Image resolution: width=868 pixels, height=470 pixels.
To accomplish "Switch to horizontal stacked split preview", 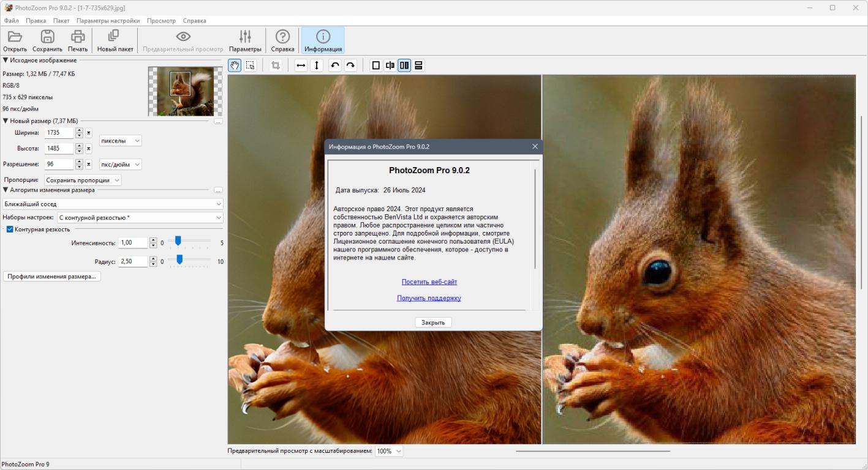I will coord(419,65).
